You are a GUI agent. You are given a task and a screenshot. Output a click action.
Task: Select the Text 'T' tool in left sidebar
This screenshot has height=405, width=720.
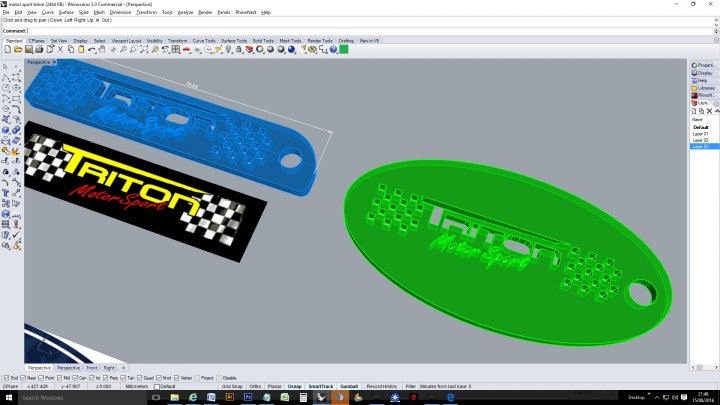click(x=6, y=193)
